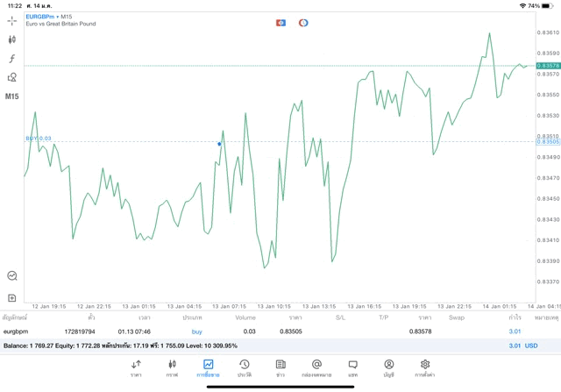Sort positions by Volume column header
The image size is (561, 392).
(245, 317)
